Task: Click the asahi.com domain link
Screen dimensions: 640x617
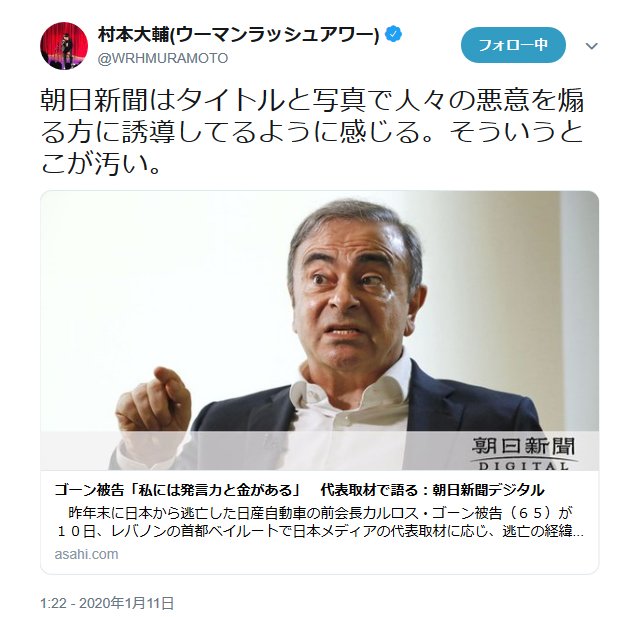Action: tap(86, 554)
